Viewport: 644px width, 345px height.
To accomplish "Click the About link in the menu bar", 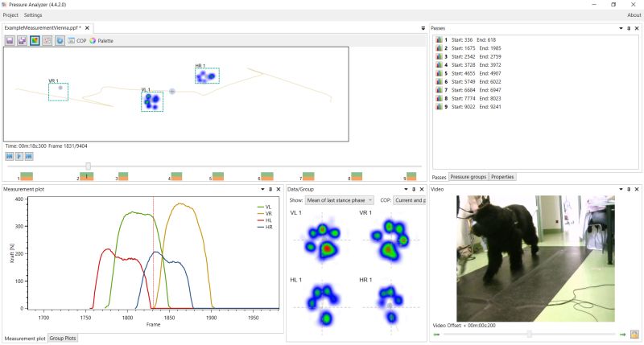I will 634,15.
